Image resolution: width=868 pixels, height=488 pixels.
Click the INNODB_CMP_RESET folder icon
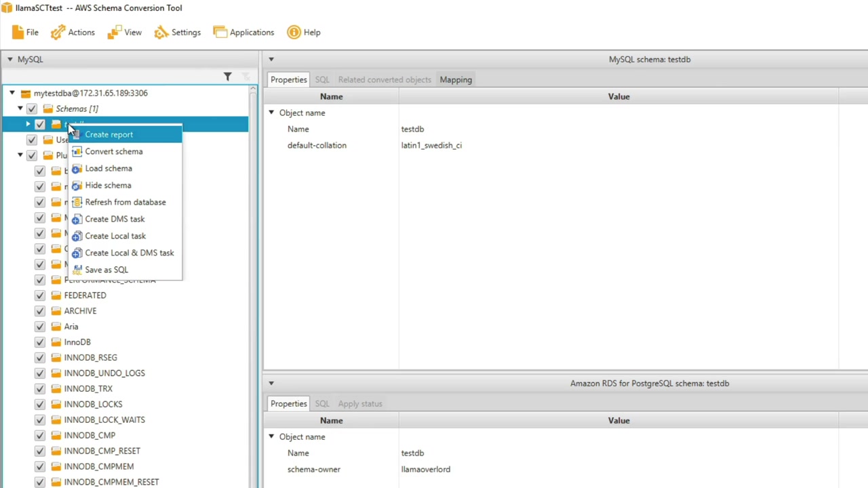56,451
